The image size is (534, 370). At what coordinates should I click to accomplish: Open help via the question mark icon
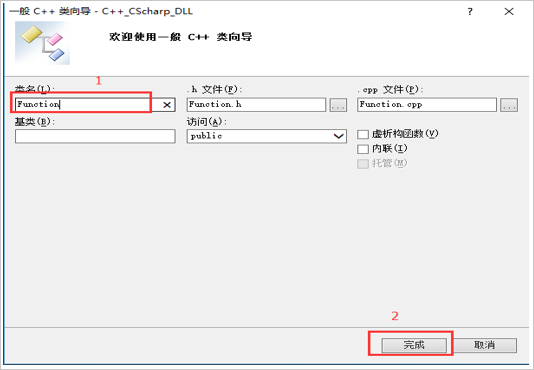tap(470, 12)
